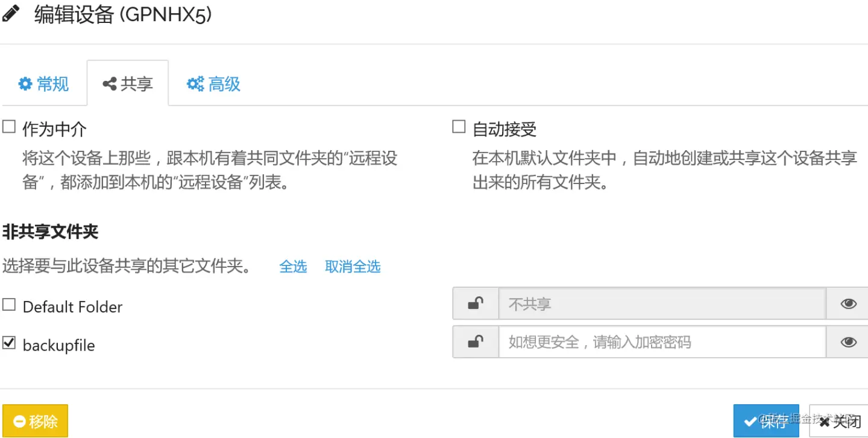Viewport: 868px width, 438px height.
Task: Click the unlock icon for backupfile
Action: pos(476,342)
